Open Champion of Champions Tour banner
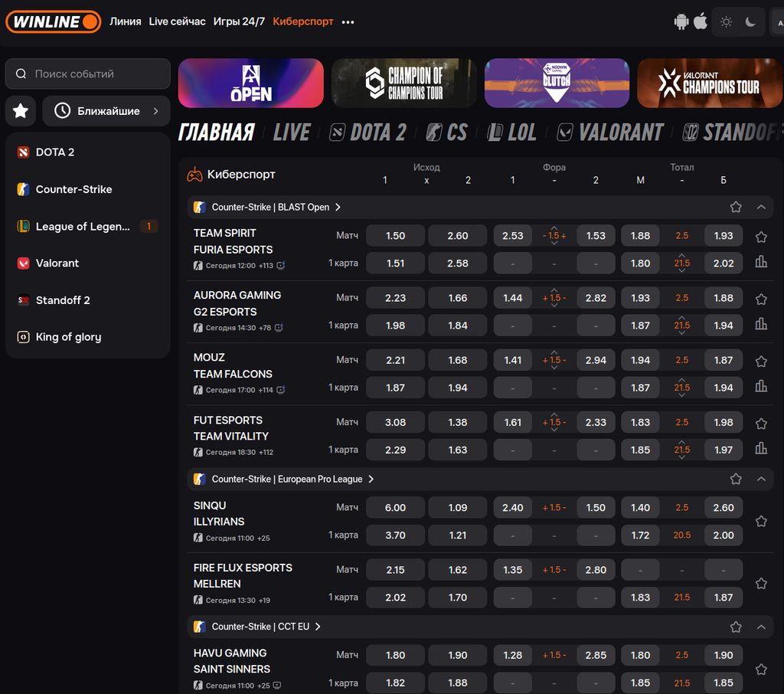Screen dimensions: 784x694 (x=403, y=83)
